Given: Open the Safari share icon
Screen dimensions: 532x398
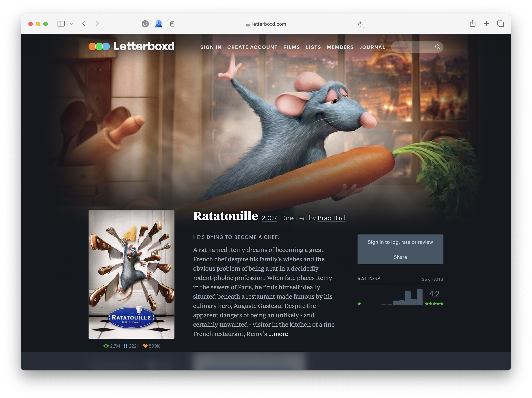Looking at the screenshot, I should coord(473,24).
